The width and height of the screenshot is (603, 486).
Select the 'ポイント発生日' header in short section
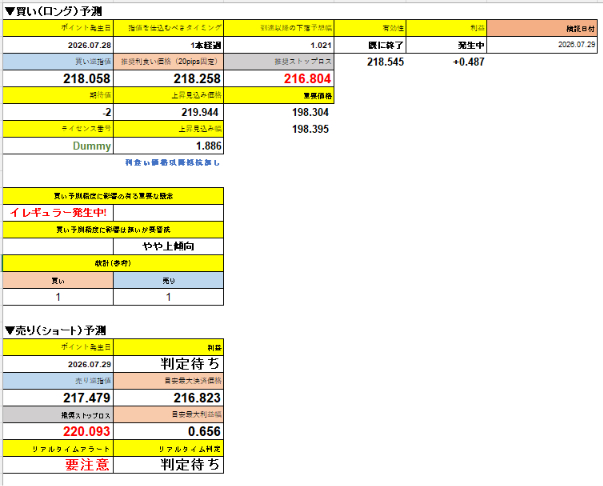point(58,347)
